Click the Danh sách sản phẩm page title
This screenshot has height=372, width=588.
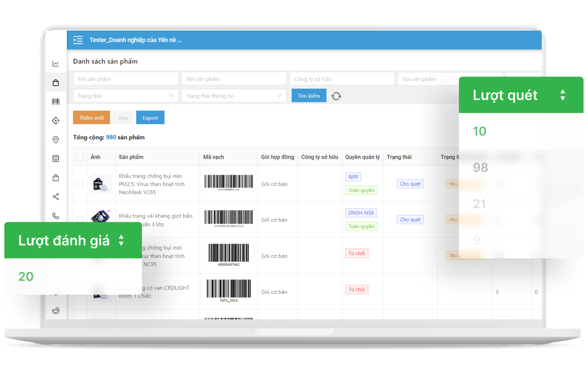pos(105,61)
